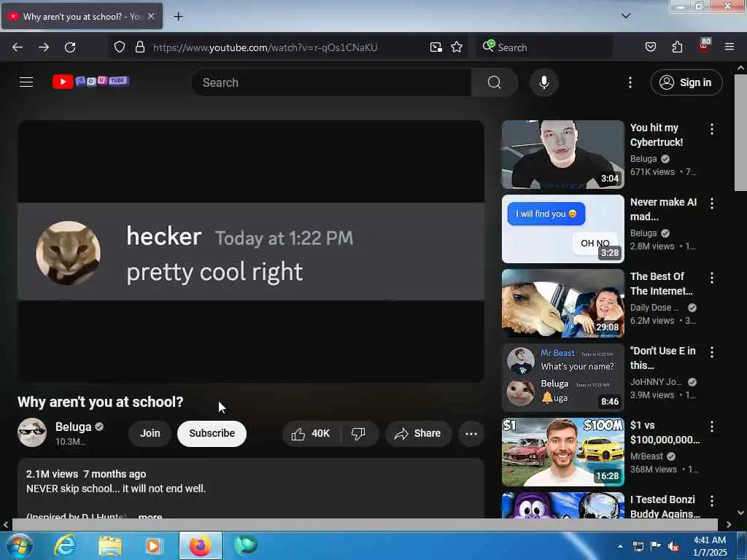Open a new browser tab
747x560 pixels.
point(178,17)
